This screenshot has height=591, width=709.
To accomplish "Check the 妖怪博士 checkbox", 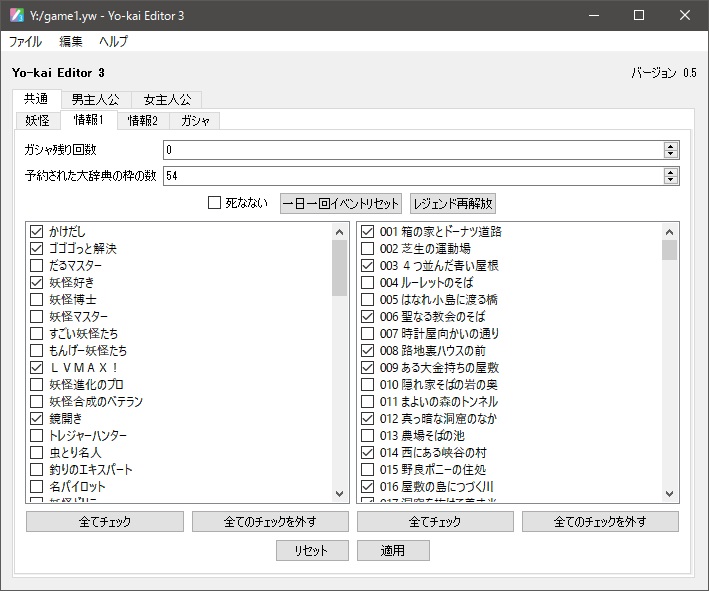I will point(37,299).
